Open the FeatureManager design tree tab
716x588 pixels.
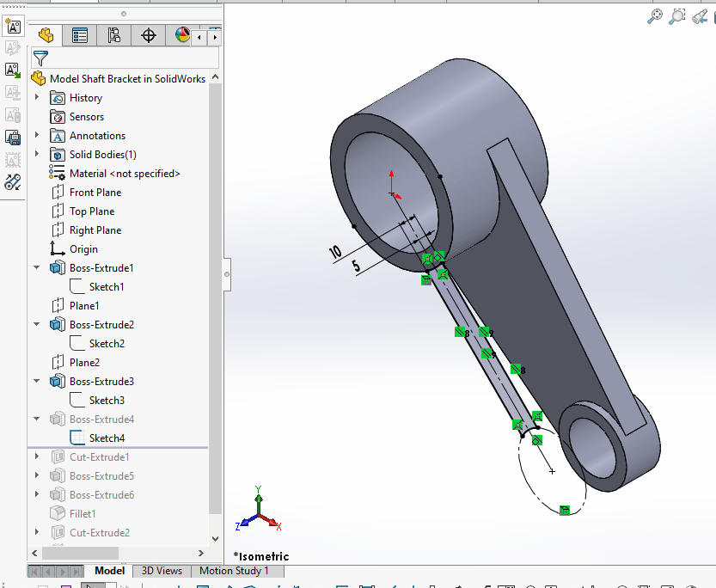46,35
